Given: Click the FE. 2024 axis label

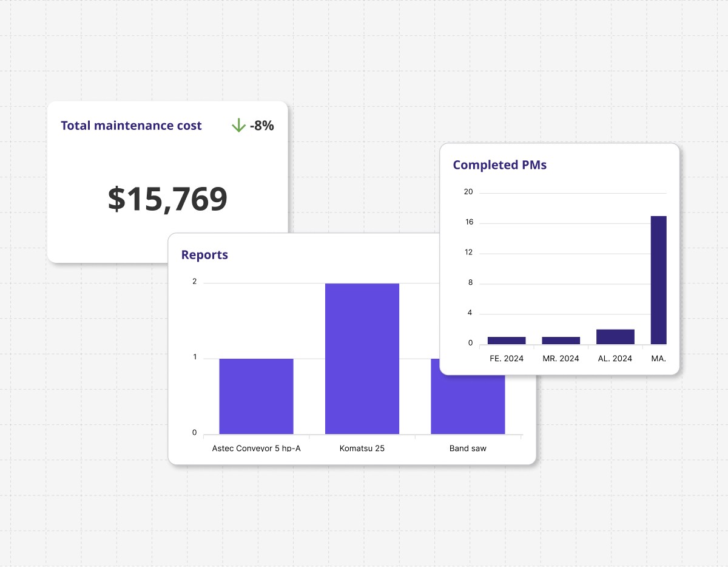Looking at the screenshot, I should point(506,358).
